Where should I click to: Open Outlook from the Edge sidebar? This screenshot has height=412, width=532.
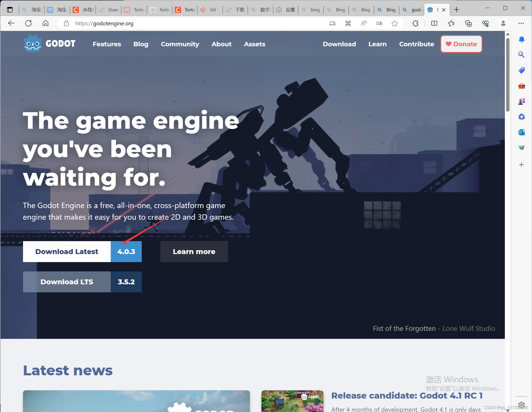(x=522, y=132)
